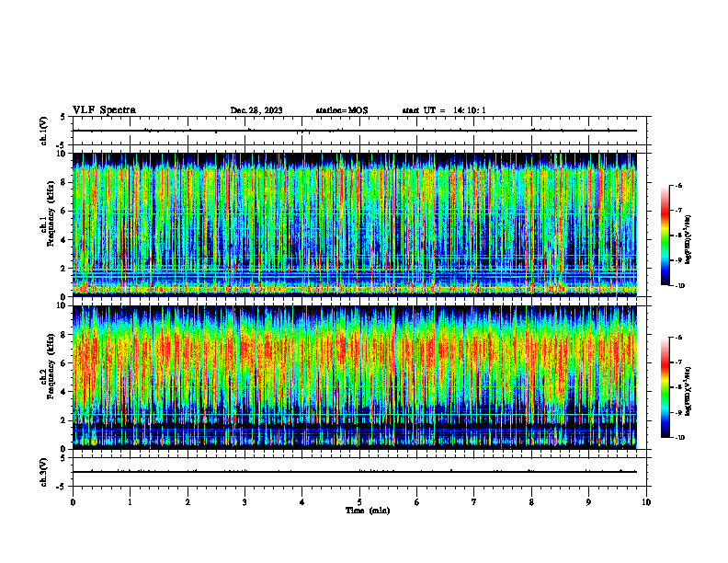Click the ch.2 spectrogram color scale bar
The height and width of the screenshot is (563, 728).
pos(665,387)
